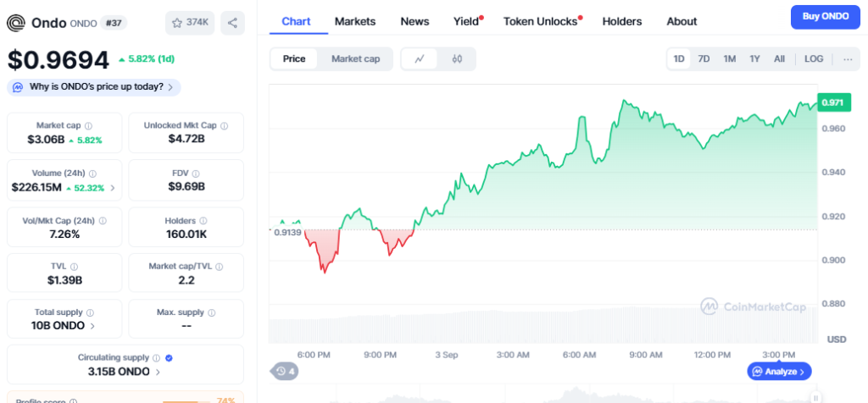Image resolution: width=868 pixels, height=403 pixels.
Task: Open the Holders tab
Action: [x=622, y=21]
